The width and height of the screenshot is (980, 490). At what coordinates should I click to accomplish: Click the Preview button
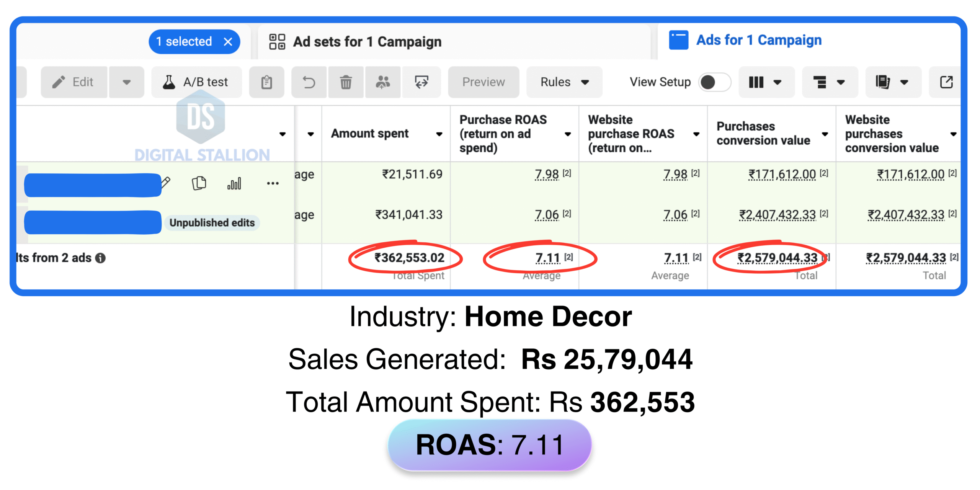(x=483, y=82)
